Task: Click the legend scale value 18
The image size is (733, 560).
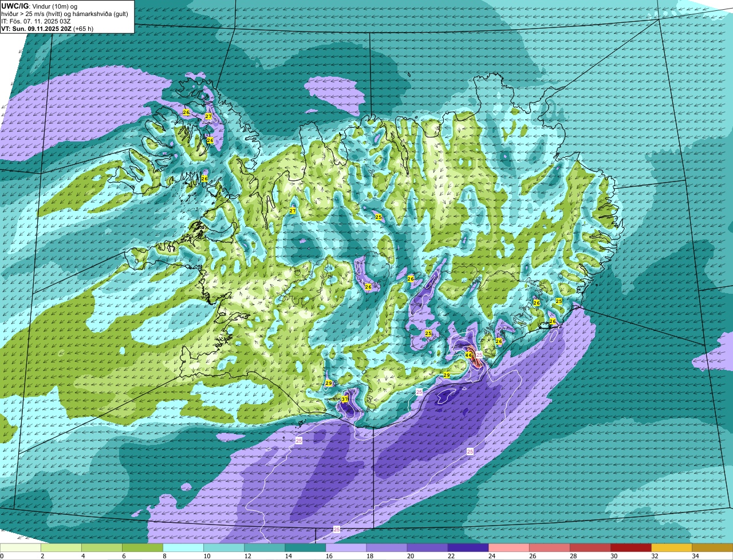Action: [369, 556]
